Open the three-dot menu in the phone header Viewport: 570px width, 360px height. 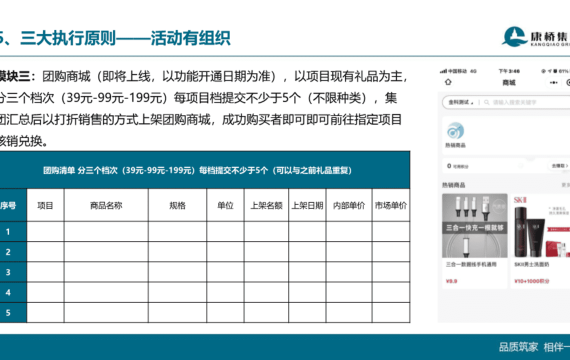click(553, 83)
